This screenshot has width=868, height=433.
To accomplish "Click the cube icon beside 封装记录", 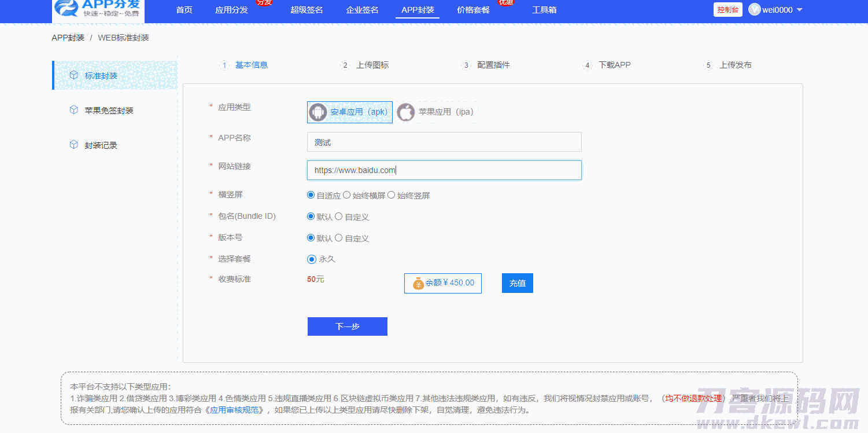I will (73, 145).
